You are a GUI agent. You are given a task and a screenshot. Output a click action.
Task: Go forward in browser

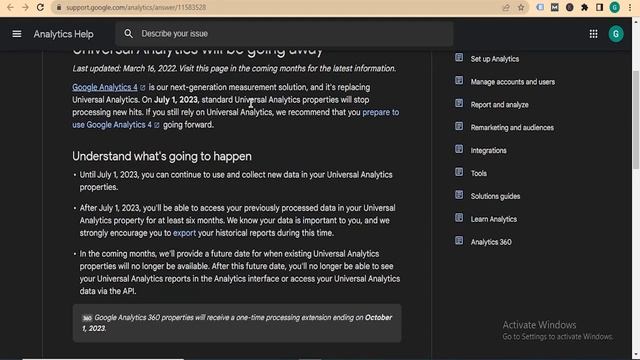[25, 7]
